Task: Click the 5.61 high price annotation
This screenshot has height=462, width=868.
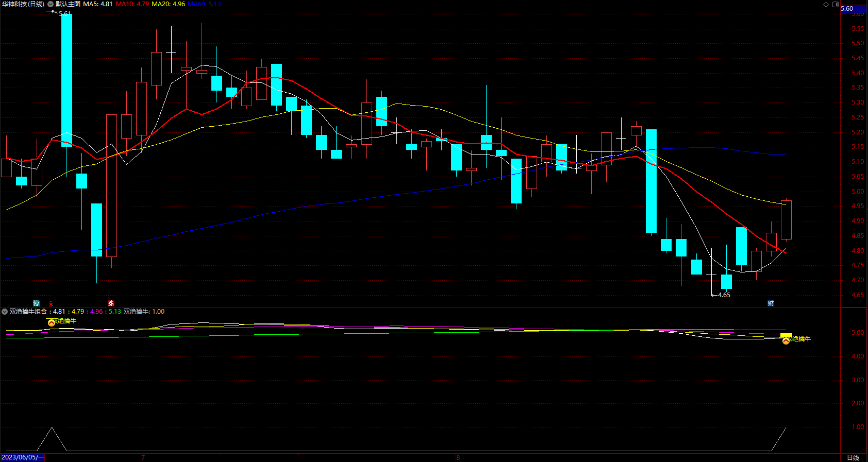Action: [65, 14]
